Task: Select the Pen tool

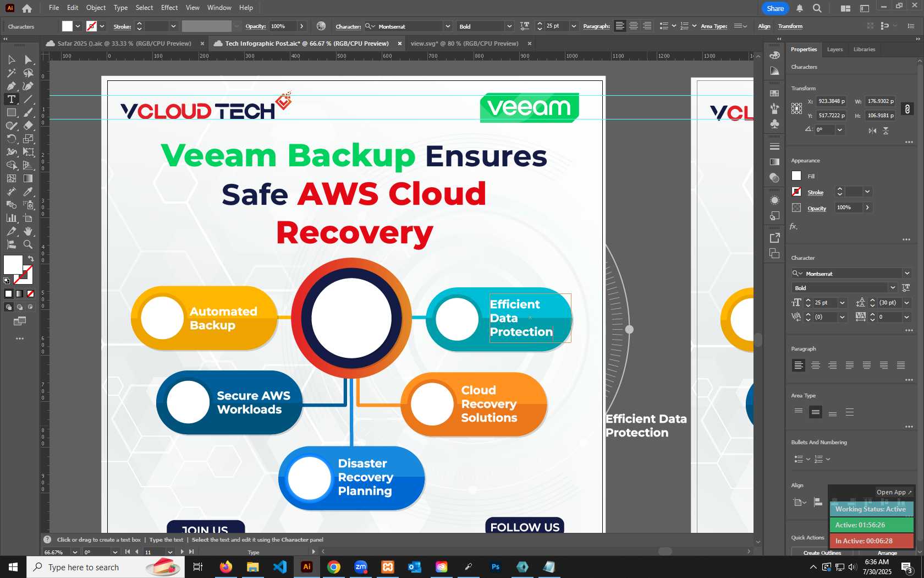Action: tap(11, 86)
